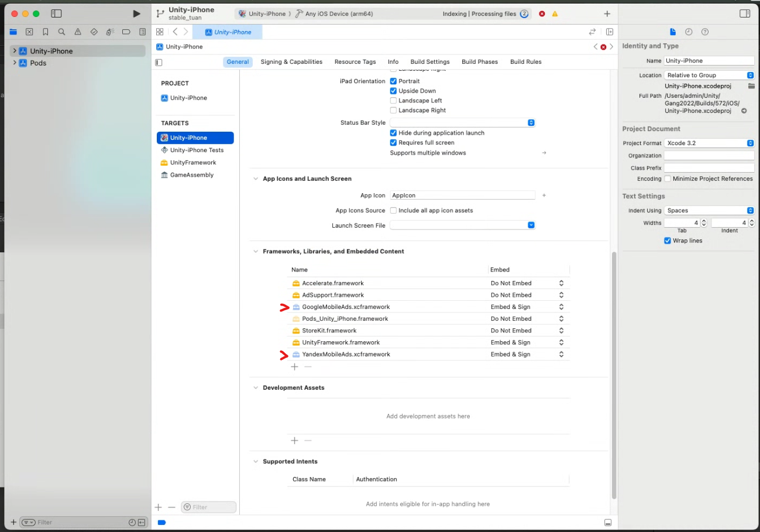Enable the Landscape Left orientation

(x=394, y=101)
